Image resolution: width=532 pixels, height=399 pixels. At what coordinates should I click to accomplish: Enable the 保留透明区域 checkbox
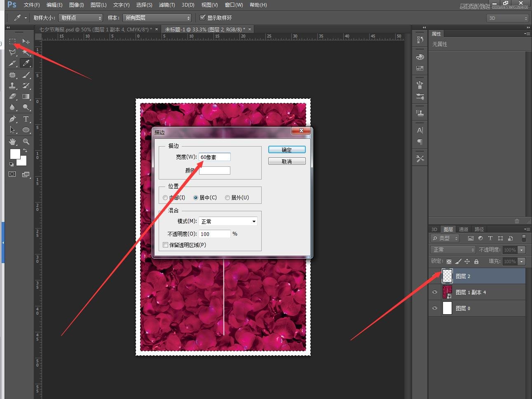[166, 245]
